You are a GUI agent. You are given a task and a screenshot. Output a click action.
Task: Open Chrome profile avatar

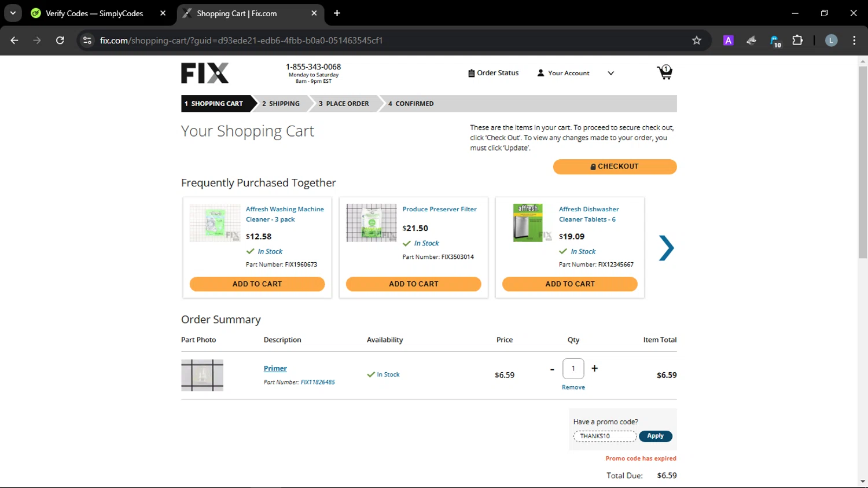[831, 41]
